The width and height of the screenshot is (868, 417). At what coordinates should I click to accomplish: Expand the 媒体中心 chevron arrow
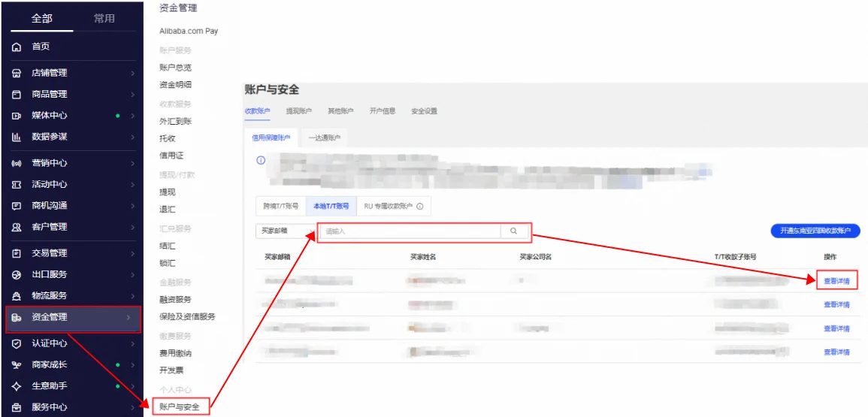coord(132,116)
